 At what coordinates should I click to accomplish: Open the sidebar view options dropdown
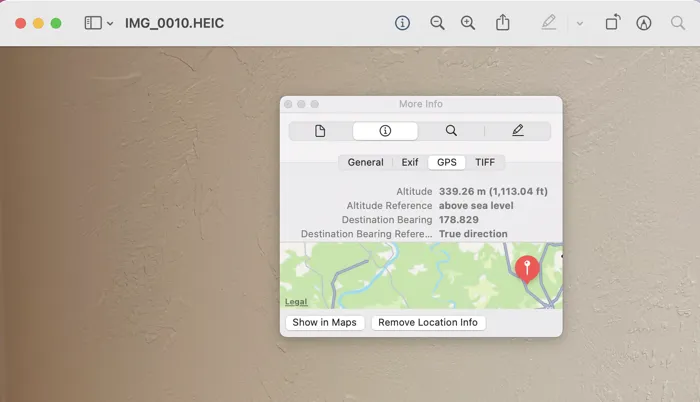(98, 23)
